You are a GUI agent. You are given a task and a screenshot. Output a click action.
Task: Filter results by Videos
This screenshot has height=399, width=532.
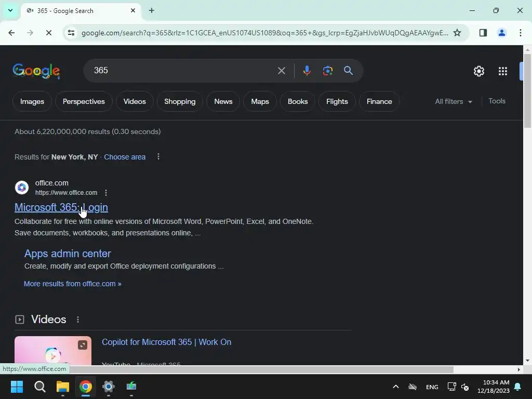click(135, 101)
